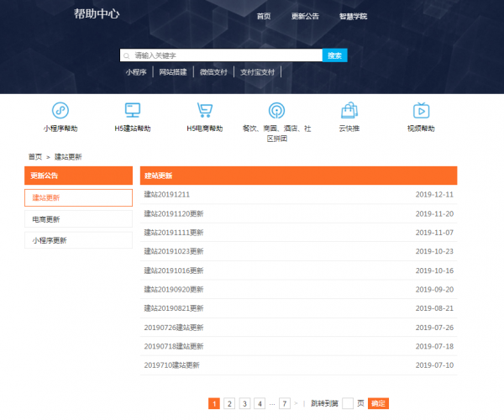Open the H5建站帮助 monitor icon
Image resolution: width=504 pixels, height=420 pixels.
pos(132,110)
